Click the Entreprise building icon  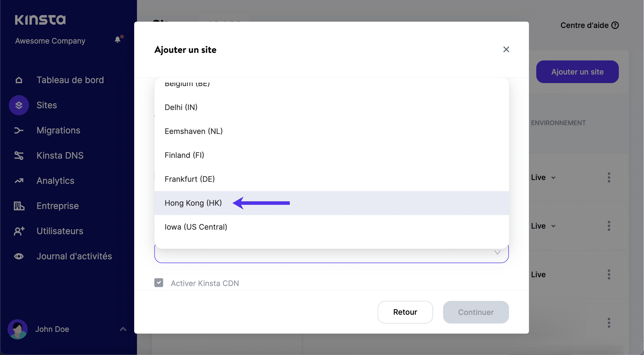pos(19,206)
